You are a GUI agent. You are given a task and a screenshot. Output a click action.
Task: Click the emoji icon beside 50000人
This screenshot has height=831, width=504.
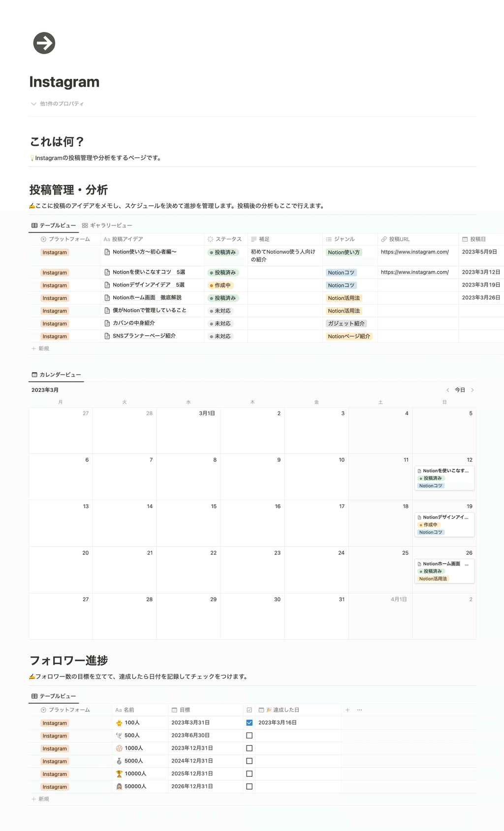click(x=119, y=787)
